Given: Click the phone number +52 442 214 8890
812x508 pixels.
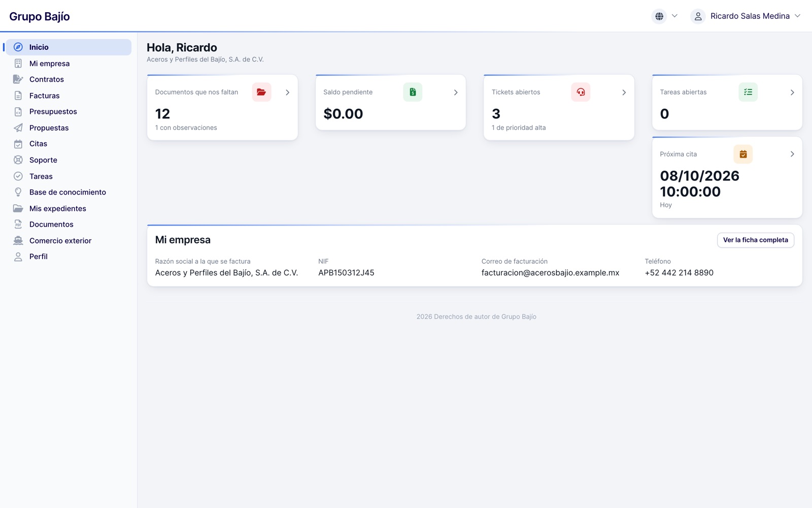Looking at the screenshot, I should tap(679, 273).
